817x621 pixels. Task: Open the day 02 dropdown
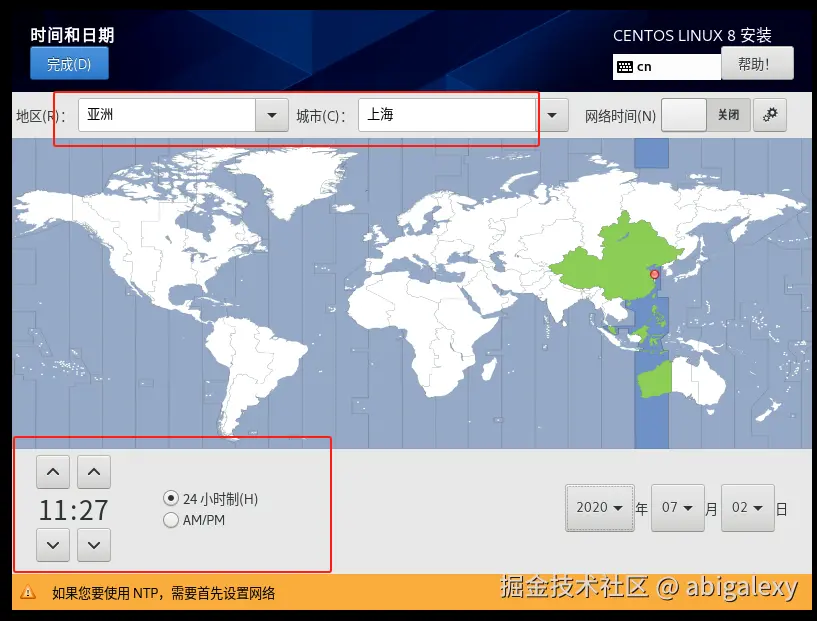point(748,507)
